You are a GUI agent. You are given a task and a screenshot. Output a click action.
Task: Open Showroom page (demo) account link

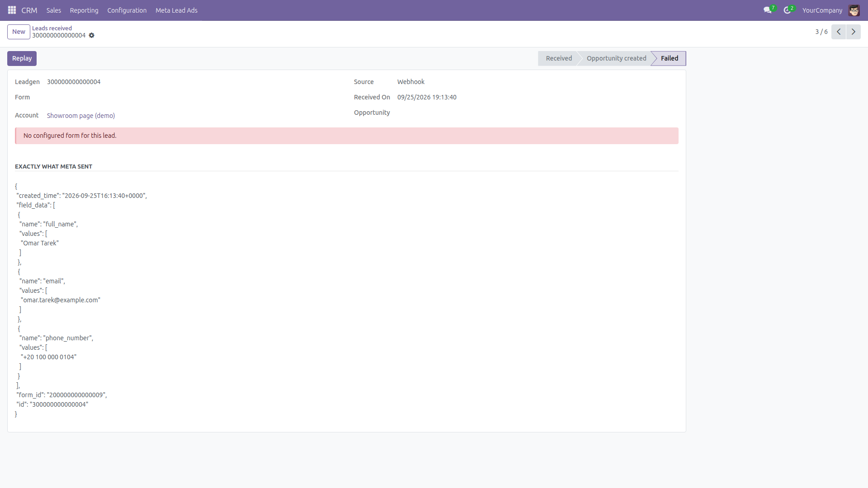tap(81, 116)
